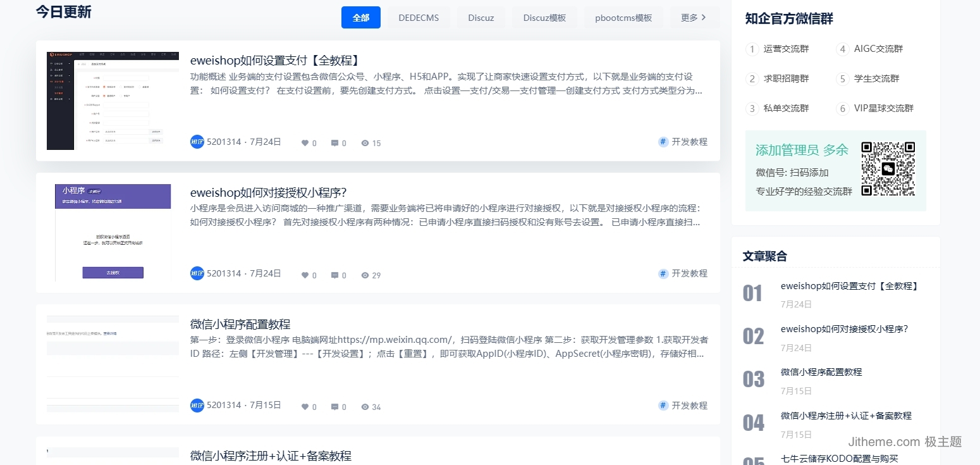The width and height of the screenshot is (980, 465).
Task: Switch to the DEDECMS tab
Action: 419,18
